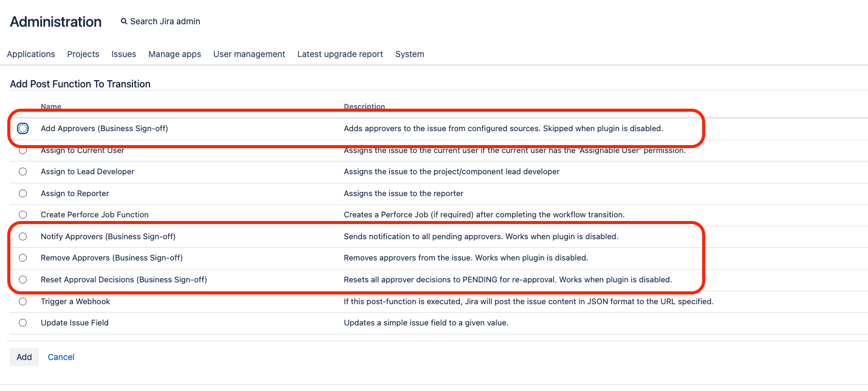This screenshot has width=868, height=391.
Task: Open the System admin menu
Action: pos(409,54)
